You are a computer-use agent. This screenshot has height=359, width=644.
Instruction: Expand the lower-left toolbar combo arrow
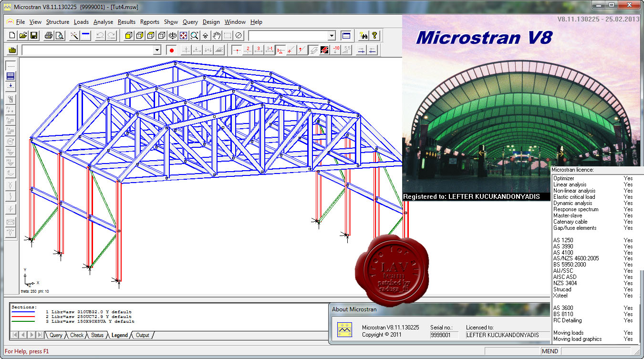pyautogui.click(x=157, y=50)
